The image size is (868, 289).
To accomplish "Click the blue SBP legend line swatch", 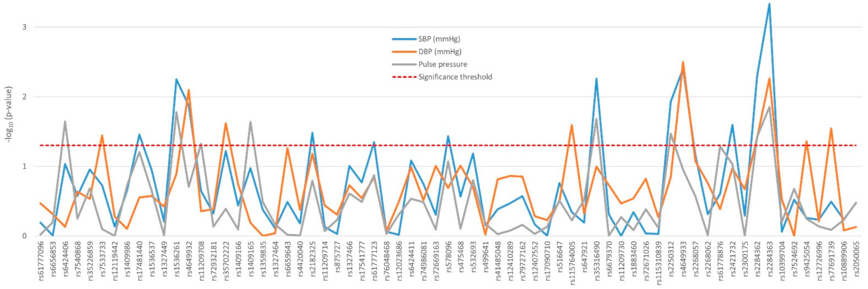I will coord(404,39).
